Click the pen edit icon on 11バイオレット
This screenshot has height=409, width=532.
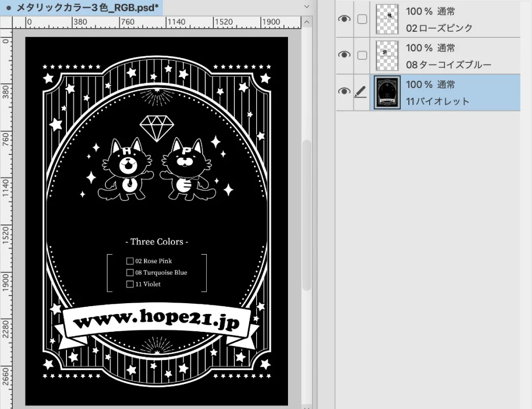[361, 92]
